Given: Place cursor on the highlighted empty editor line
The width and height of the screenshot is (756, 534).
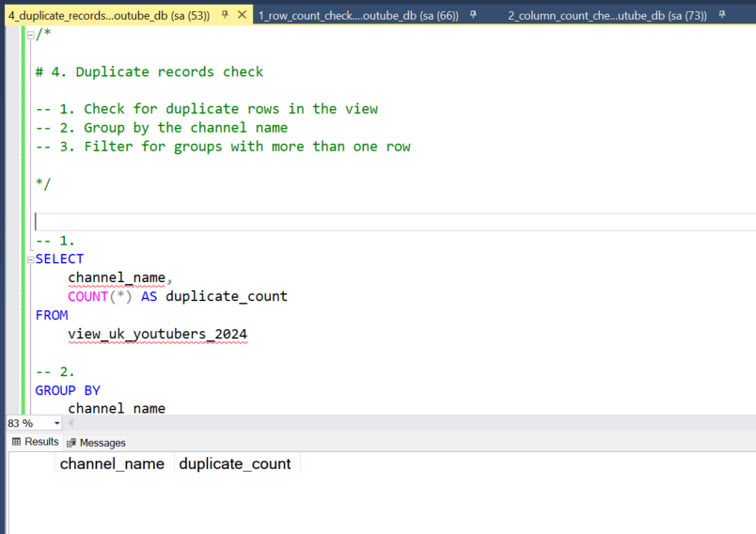Looking at the screenshot, I should coord(282,222).
